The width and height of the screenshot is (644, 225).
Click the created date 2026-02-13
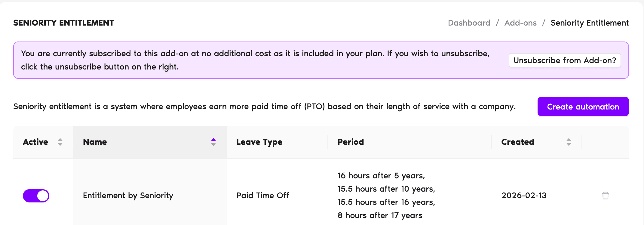click(x=524, y=196)
